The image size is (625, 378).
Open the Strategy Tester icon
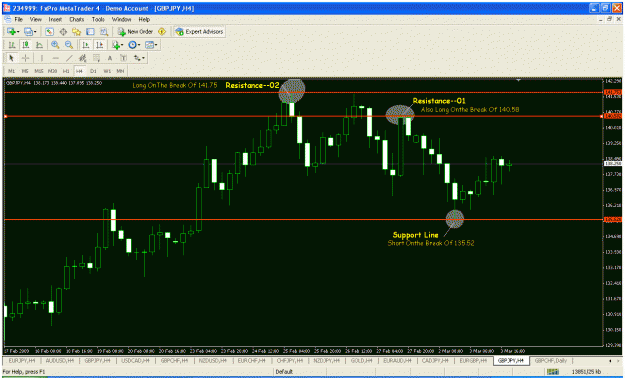tap(104, 32)
